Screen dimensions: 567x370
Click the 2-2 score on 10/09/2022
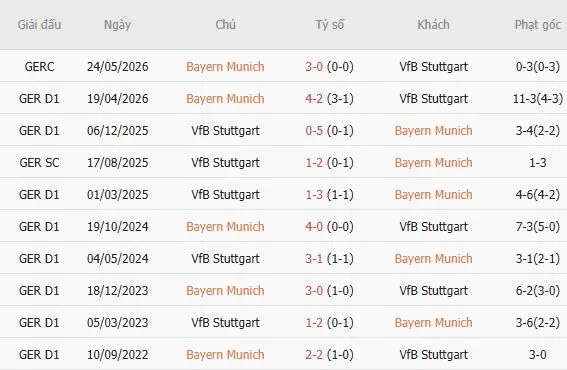tap(314, 354)
